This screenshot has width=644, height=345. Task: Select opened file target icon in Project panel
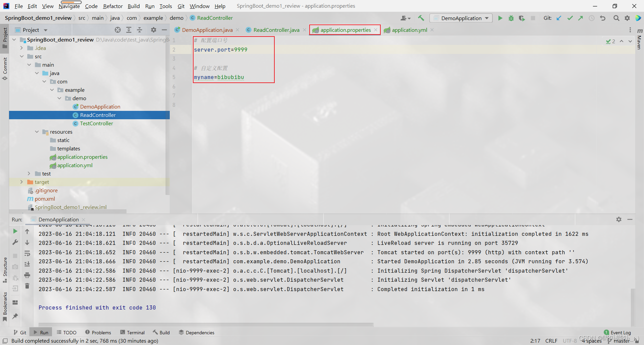click(x=118, y=30)
